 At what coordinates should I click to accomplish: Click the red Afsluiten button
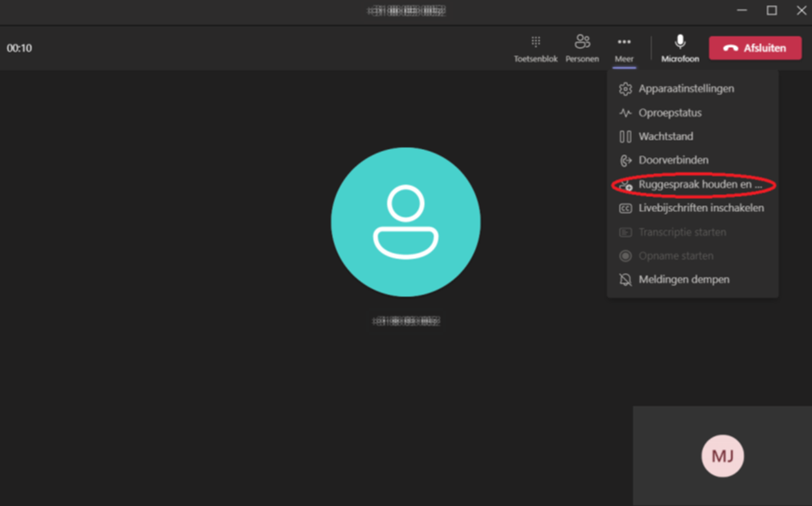(x=755, y=48)
